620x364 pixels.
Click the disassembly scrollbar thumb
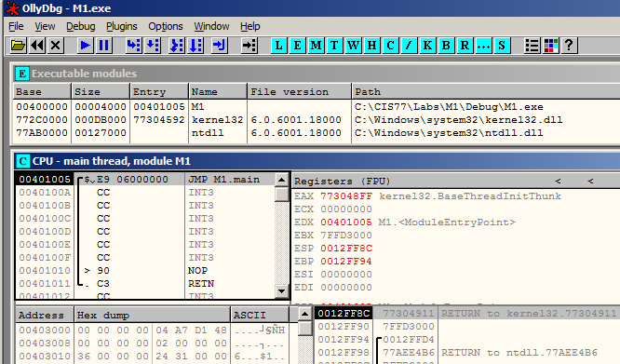pos(281,195)
